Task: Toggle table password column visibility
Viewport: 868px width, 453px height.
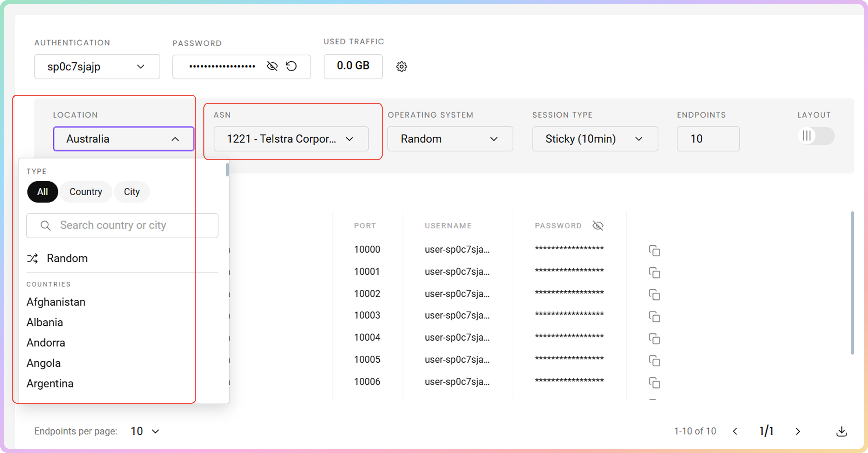Action: [x=598, y=225]
